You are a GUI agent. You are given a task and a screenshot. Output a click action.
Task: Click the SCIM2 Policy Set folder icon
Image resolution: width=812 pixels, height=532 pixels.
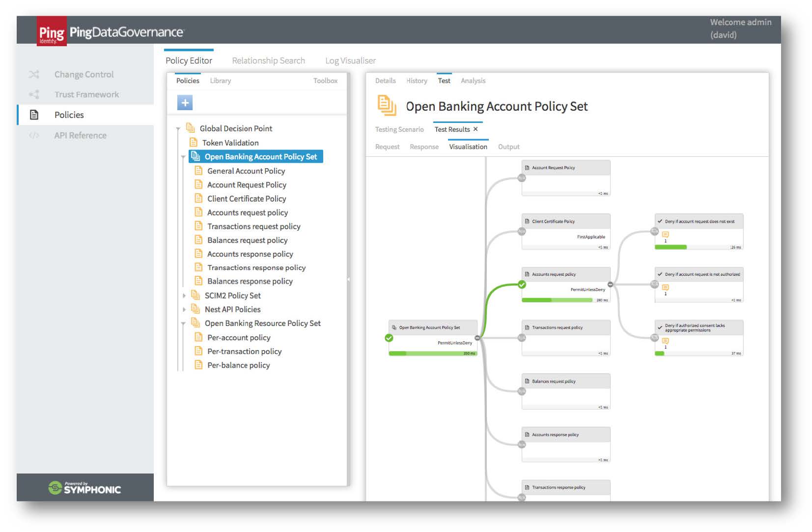[196, 295]
